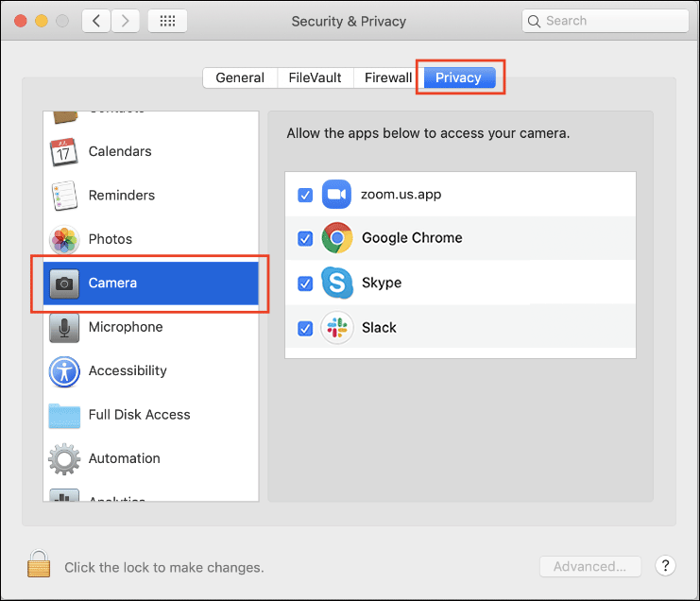Click the zoom.us.app video camera icon
The image size is (700, 601).
pyautogui.click(x=336, y=195)
